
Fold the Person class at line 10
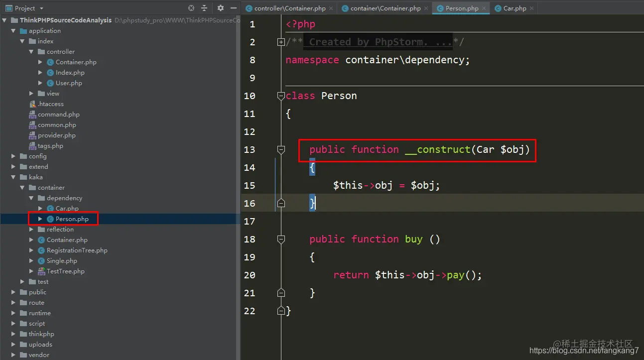pos(281,96)
